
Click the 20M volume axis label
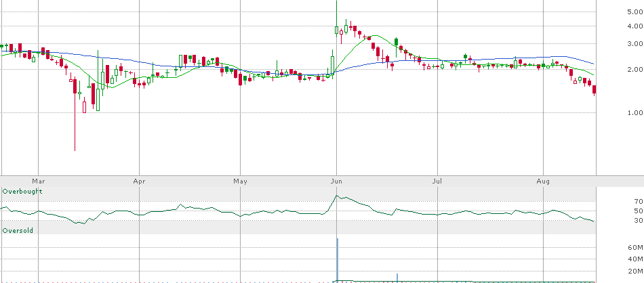tap(636, 271)
